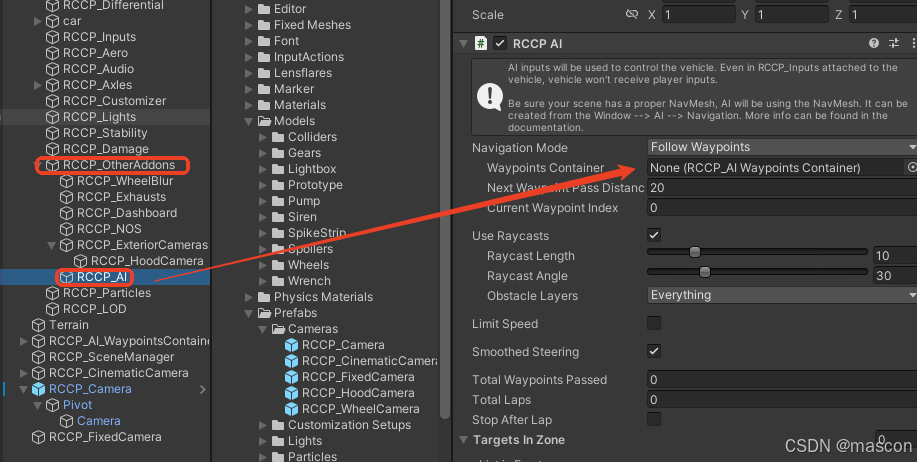The height and width of the screenshot is (462, 917).
Task: Open the Customization Setups folder
Action: 341,425
